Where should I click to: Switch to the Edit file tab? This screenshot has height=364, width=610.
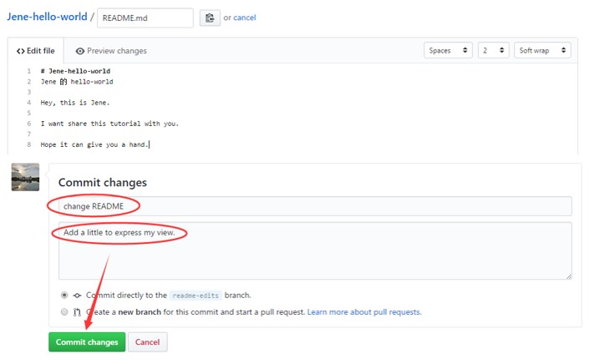[36, 51]
